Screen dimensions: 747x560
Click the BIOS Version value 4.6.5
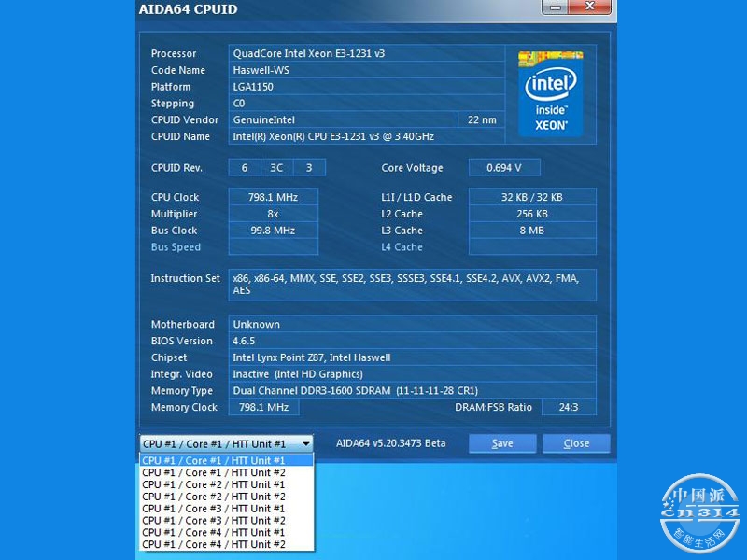point(412,341)
